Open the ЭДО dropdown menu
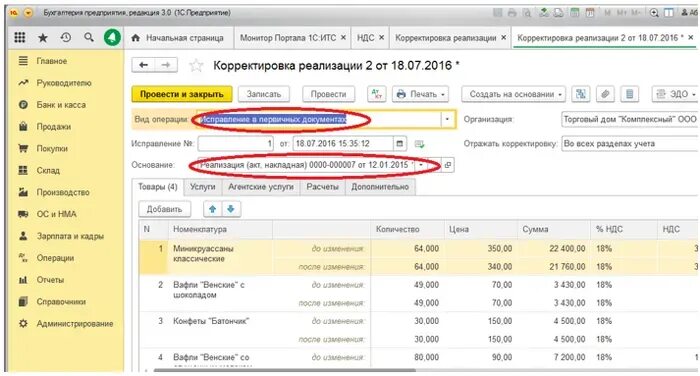 pos(675,94)
